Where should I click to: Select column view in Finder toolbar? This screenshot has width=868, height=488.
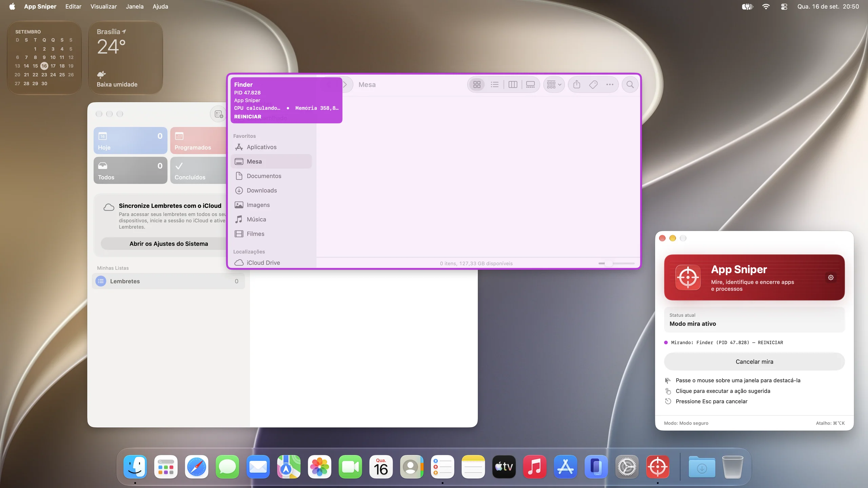coord(513,85)
